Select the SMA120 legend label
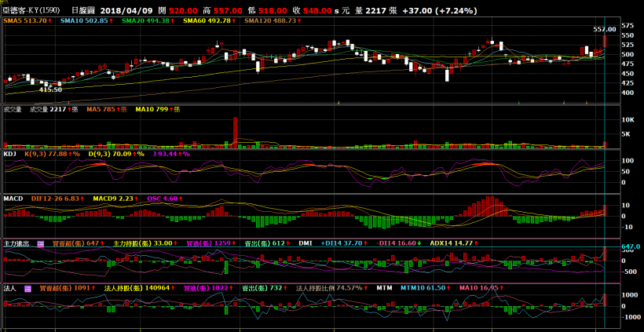 [x=272, y=20]
